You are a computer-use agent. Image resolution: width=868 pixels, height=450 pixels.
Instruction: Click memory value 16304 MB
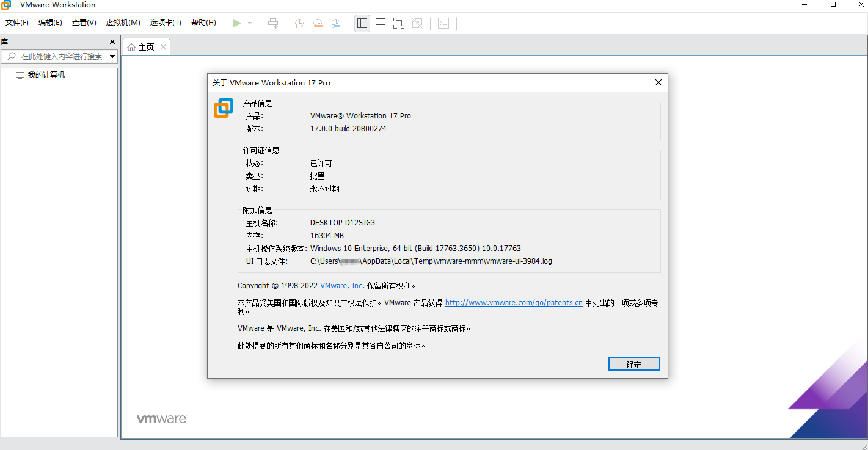coord(327,236)
